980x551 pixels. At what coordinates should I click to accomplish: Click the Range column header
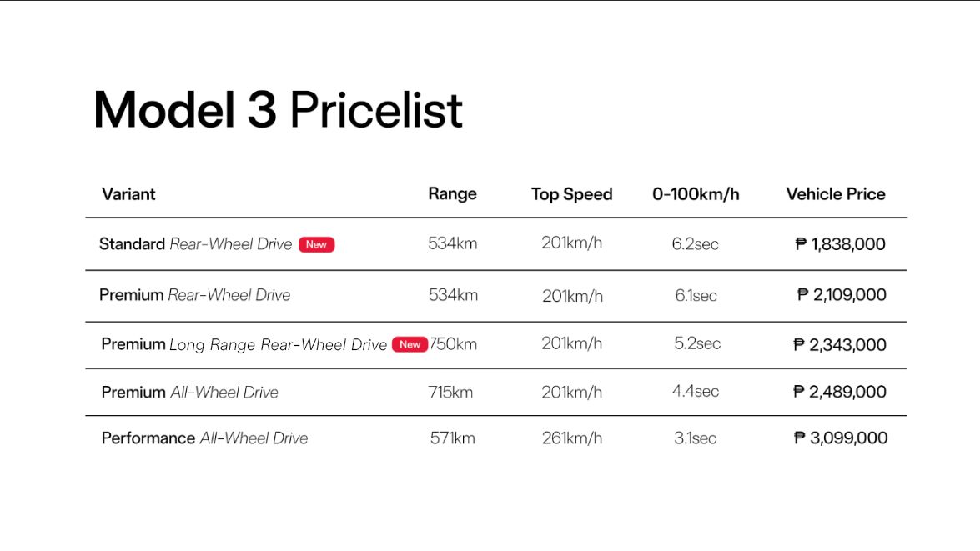pyautogui.click(x=452, y=194)
